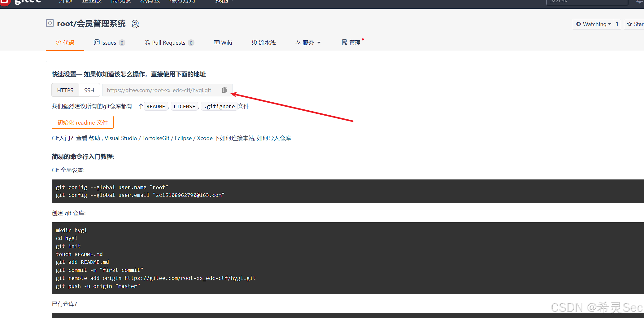The image size is (644, 318).
Task: Click the star icon button
Action: pyautogui.click(x=634, y=24)
